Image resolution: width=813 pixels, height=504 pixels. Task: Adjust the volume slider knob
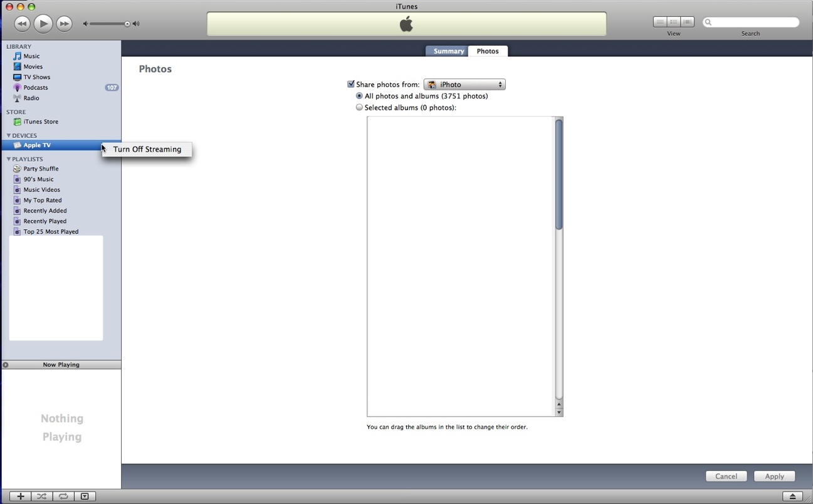click(127, 24)
